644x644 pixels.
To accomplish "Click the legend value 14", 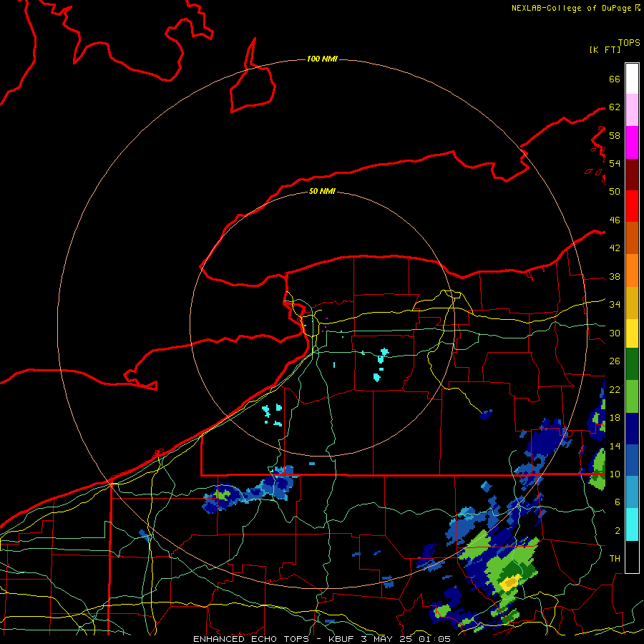I will 615,446.
